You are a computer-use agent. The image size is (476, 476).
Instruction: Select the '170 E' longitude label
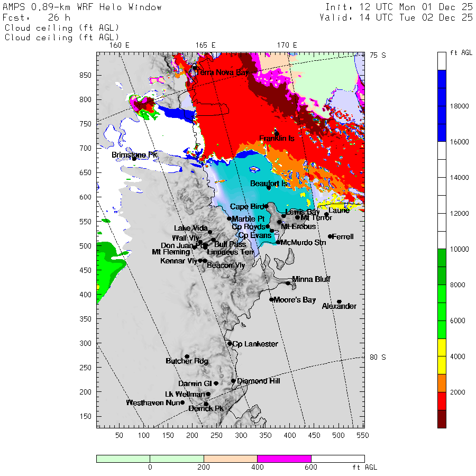click(x=287, y=45)
